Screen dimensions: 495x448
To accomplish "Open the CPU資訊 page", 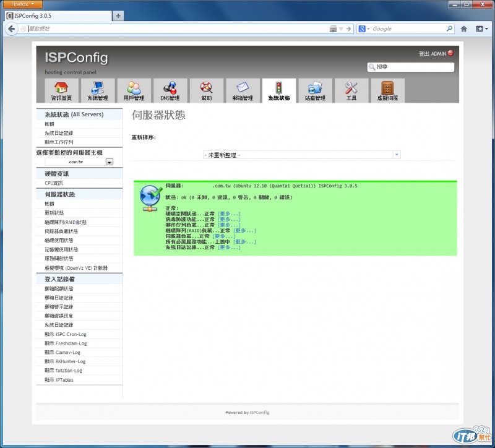I will [54, 183].
